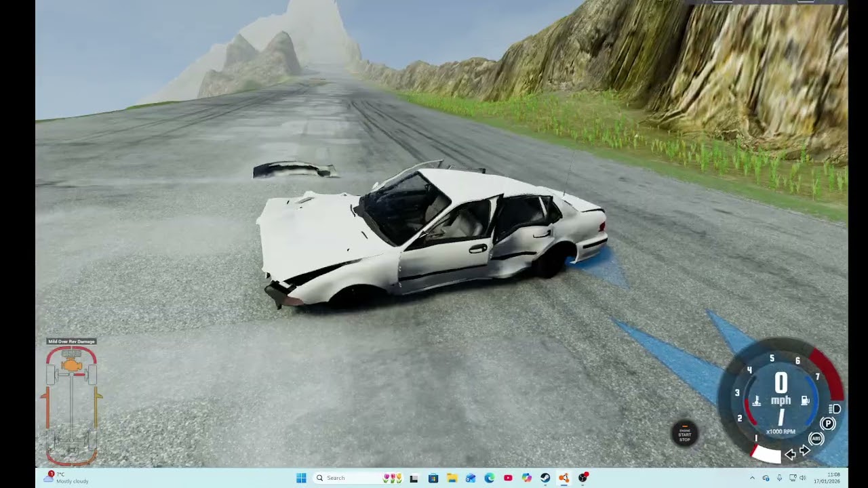
Task: Click the microphone icon in the system tray
Action: [779, 478]
